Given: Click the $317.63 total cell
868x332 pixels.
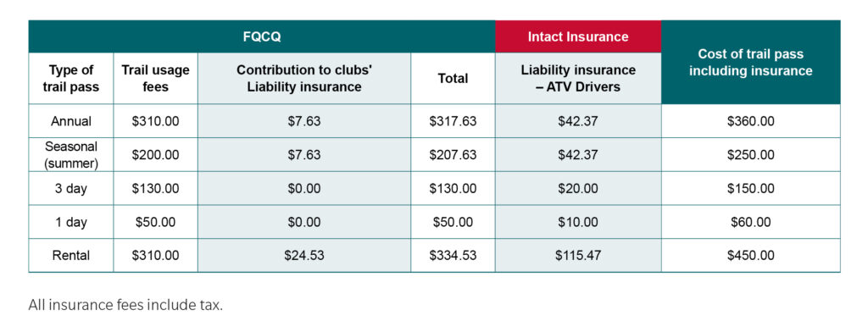Looking at the screenshot, I should click(453, 121).
